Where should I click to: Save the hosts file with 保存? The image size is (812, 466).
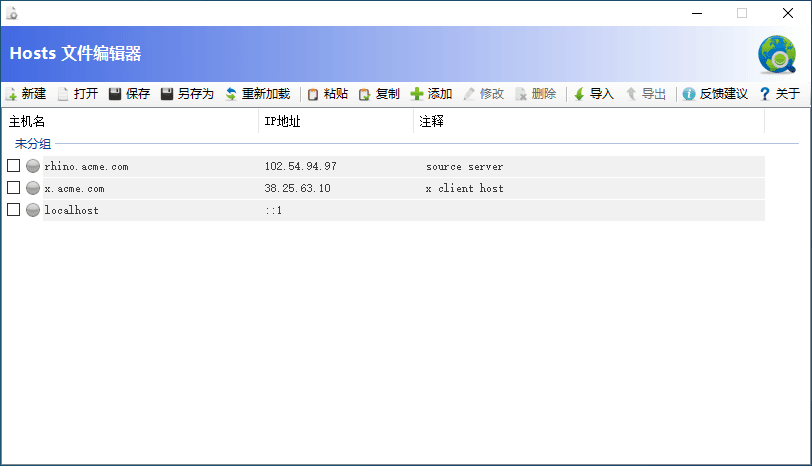click(129, 94)
